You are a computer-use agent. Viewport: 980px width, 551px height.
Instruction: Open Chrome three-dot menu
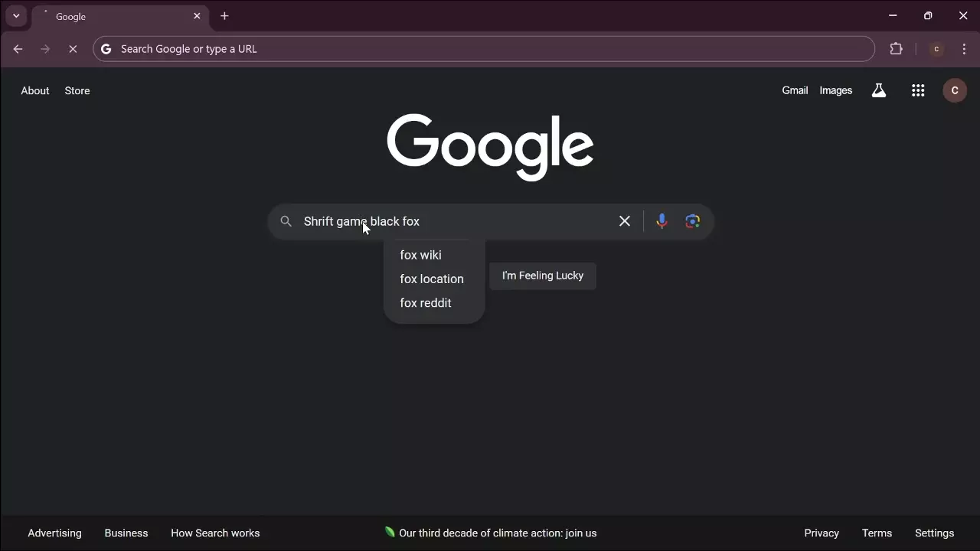click(x=964, y=49)
